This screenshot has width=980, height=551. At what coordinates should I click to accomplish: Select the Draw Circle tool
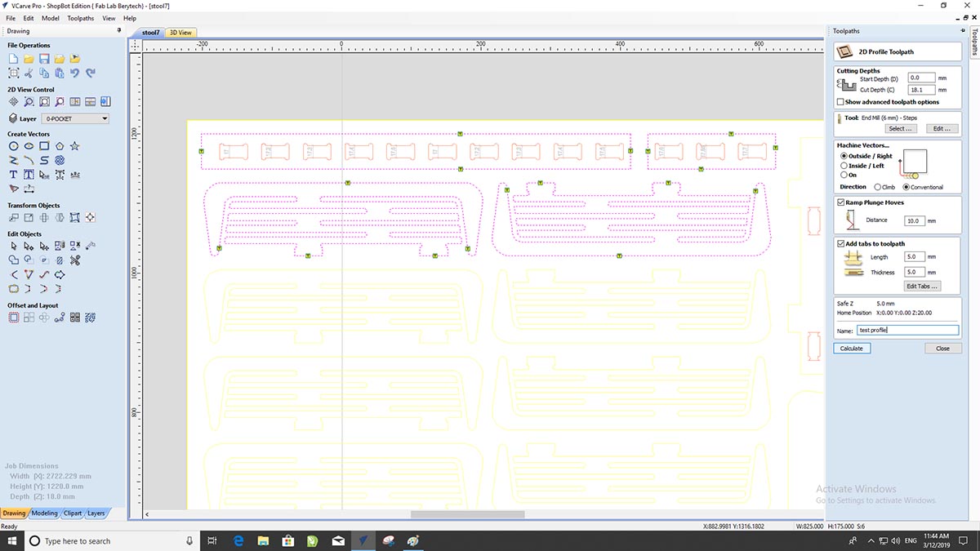point(14,146)
